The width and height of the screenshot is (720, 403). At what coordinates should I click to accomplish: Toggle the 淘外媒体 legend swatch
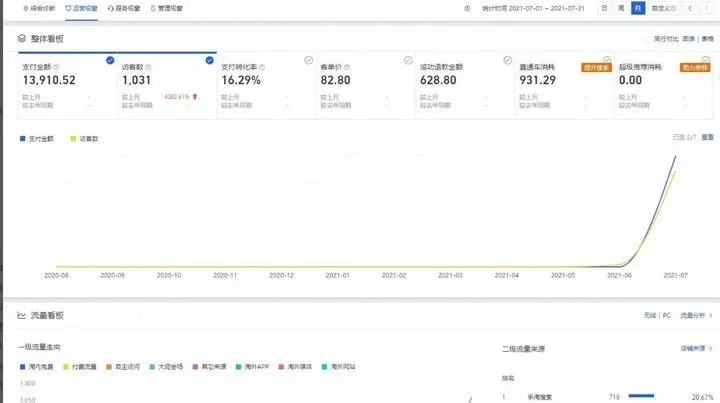(281, 367)
